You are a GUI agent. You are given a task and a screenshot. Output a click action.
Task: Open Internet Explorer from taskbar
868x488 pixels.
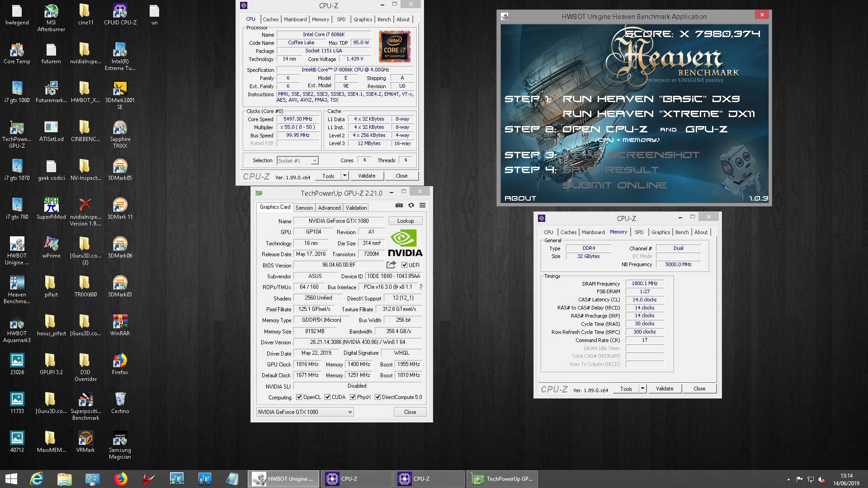click(x=37, y=479)
